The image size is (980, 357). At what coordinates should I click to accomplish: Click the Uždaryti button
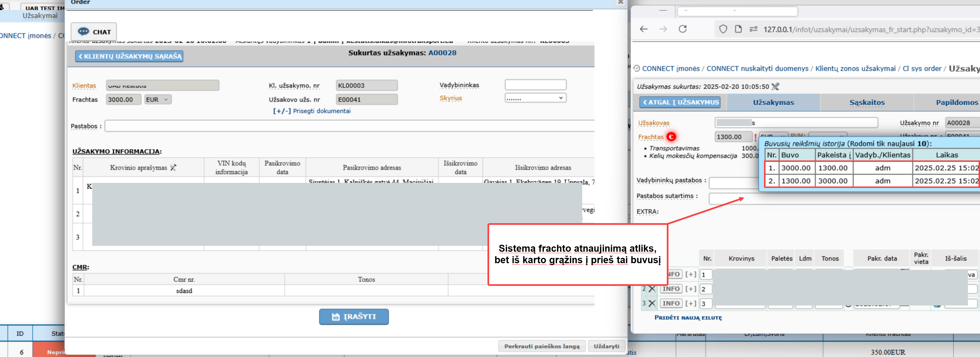(x=607, y=346)
